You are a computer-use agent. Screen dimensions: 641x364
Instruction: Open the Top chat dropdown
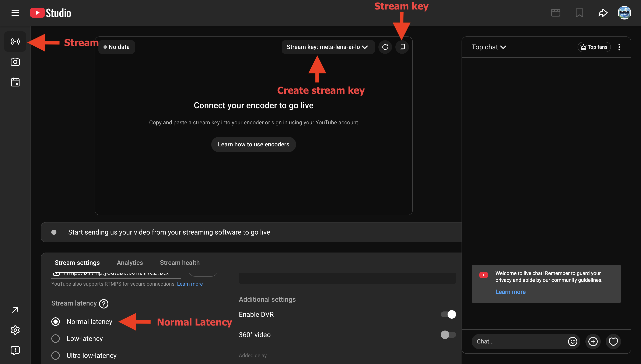pyautogui.click(x=489, y=47)
